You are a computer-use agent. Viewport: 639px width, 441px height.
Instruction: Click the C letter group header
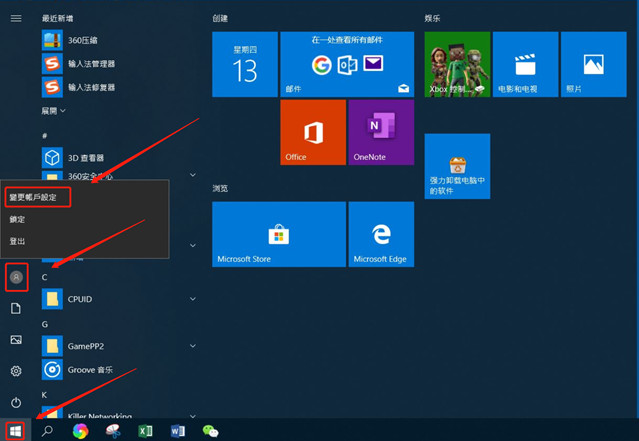coord(44,277)
